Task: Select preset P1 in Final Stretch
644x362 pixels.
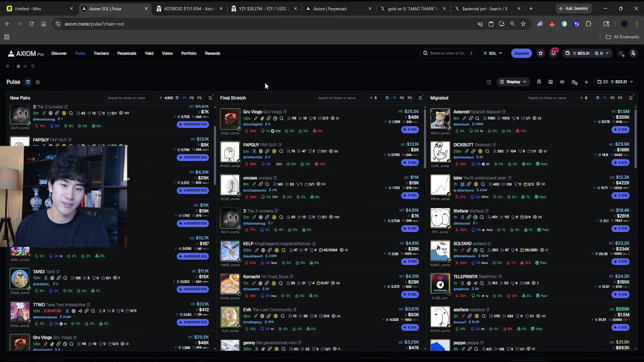Action: coord(395,98)
